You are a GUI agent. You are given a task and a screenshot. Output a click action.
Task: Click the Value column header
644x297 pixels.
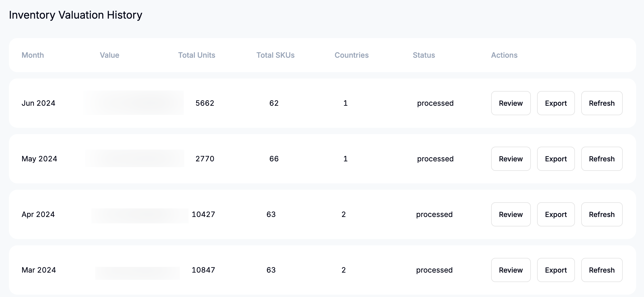click(x=110, y=55)
